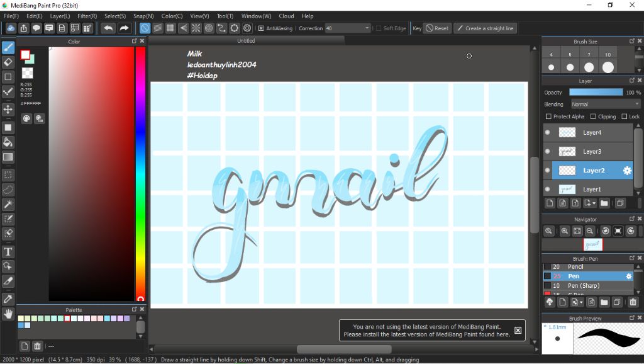
Task: Open the Layer2 gear settings icon
Action: click(x=627, y=170)
